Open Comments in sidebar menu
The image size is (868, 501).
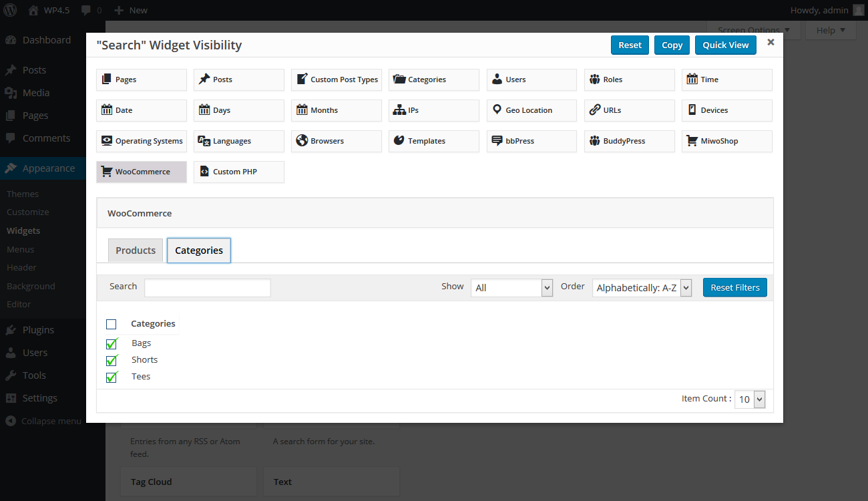43,138
